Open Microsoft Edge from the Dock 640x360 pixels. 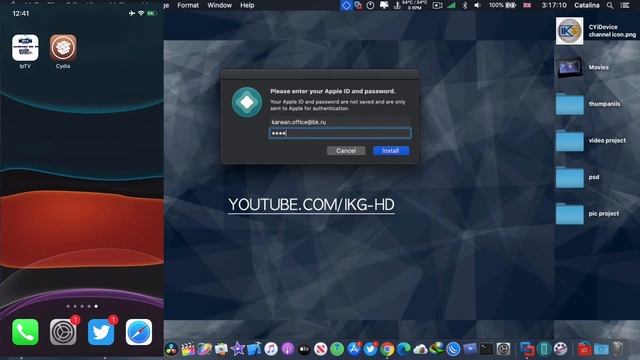[404, 349]
